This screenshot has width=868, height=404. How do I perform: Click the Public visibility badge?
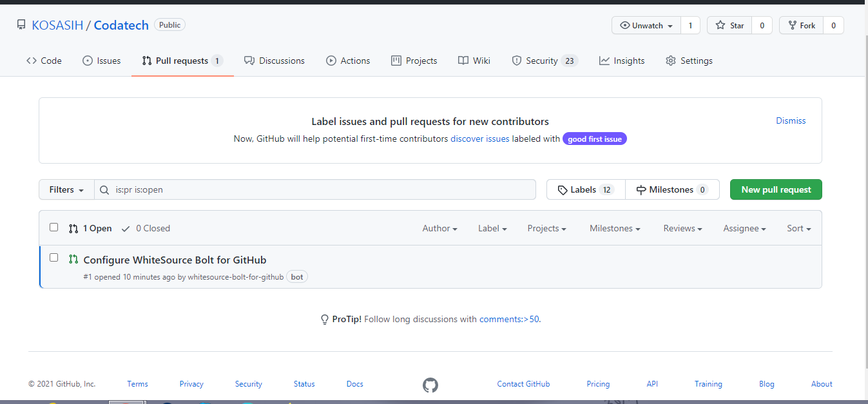(x=170, y=25)
